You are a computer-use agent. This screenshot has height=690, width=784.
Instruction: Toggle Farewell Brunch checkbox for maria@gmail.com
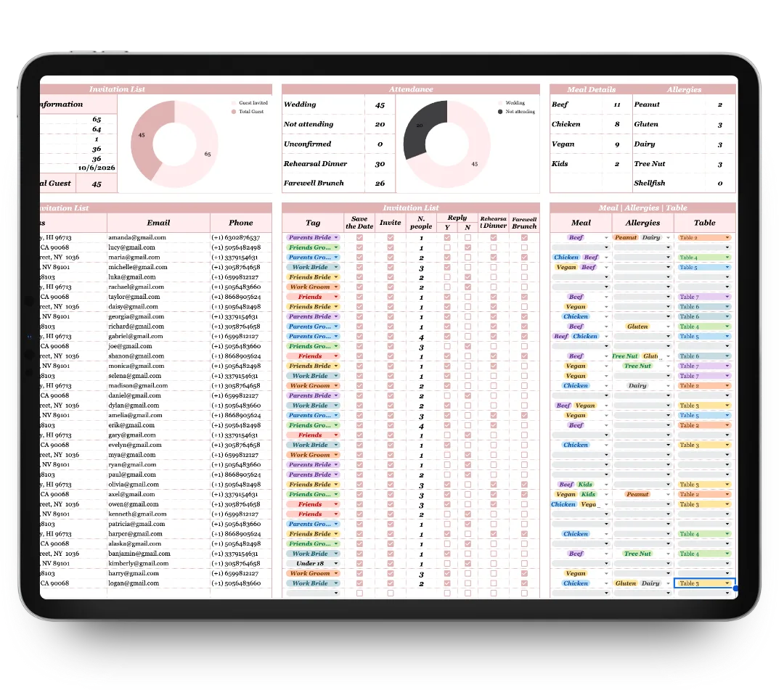(524, 258)
